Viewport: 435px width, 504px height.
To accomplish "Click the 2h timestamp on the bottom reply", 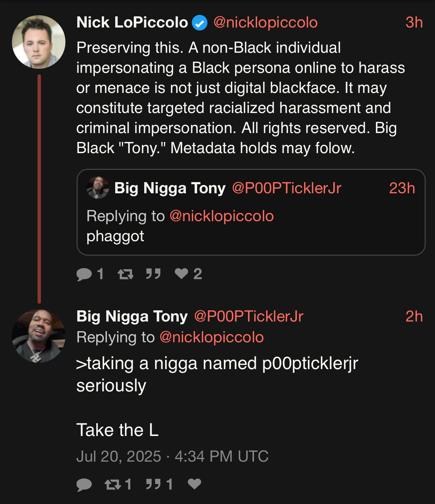I will (x=414, y=317).
